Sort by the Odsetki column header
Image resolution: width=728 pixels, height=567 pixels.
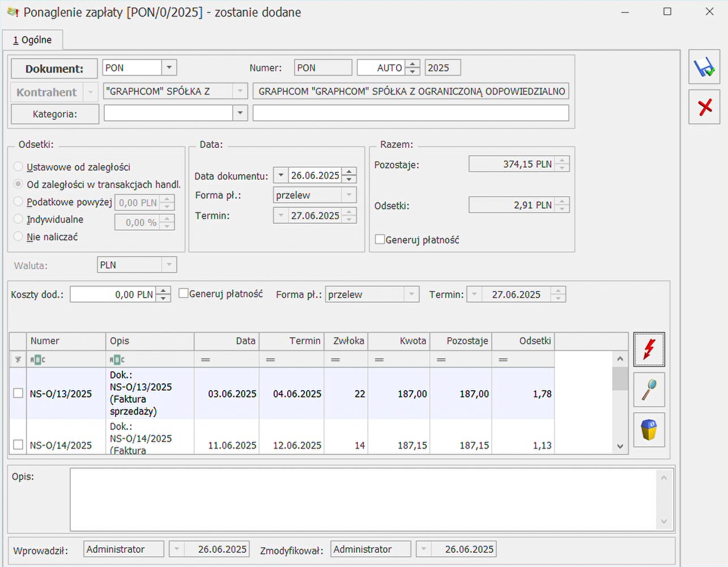523,341
